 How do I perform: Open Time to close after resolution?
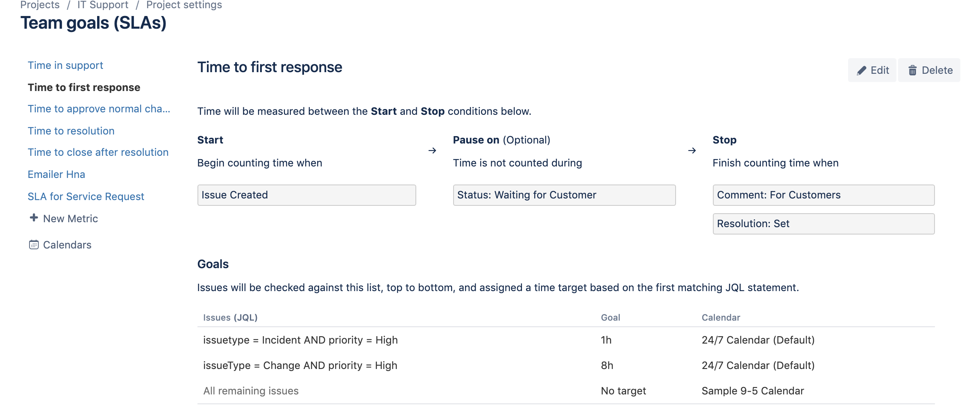(98, 153)
